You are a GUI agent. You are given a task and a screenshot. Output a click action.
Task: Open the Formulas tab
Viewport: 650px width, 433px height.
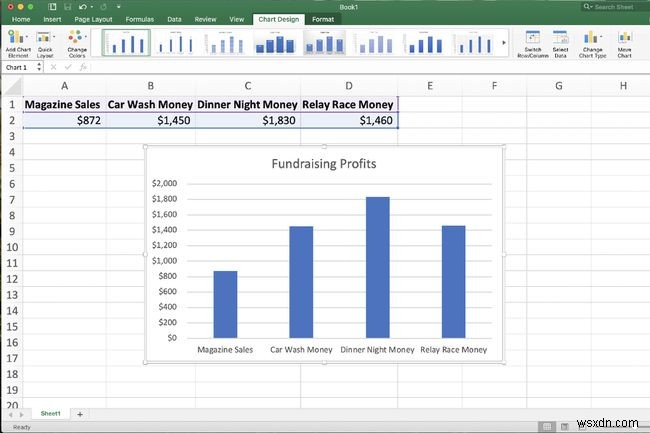(x=139, y=19)
